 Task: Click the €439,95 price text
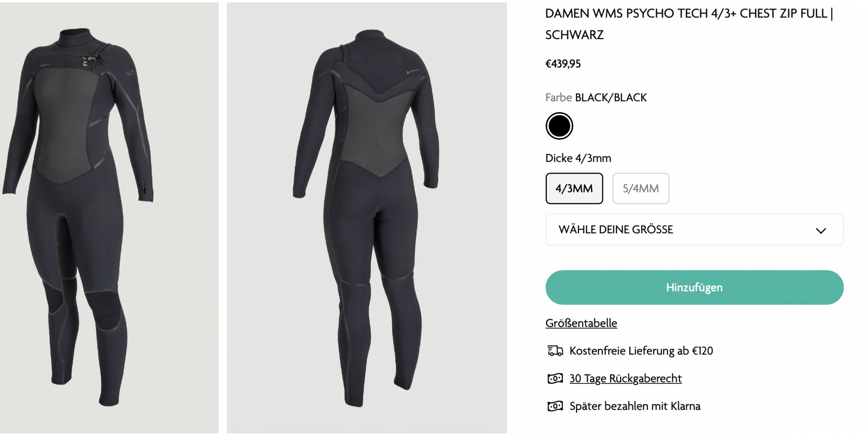[563, 64]
